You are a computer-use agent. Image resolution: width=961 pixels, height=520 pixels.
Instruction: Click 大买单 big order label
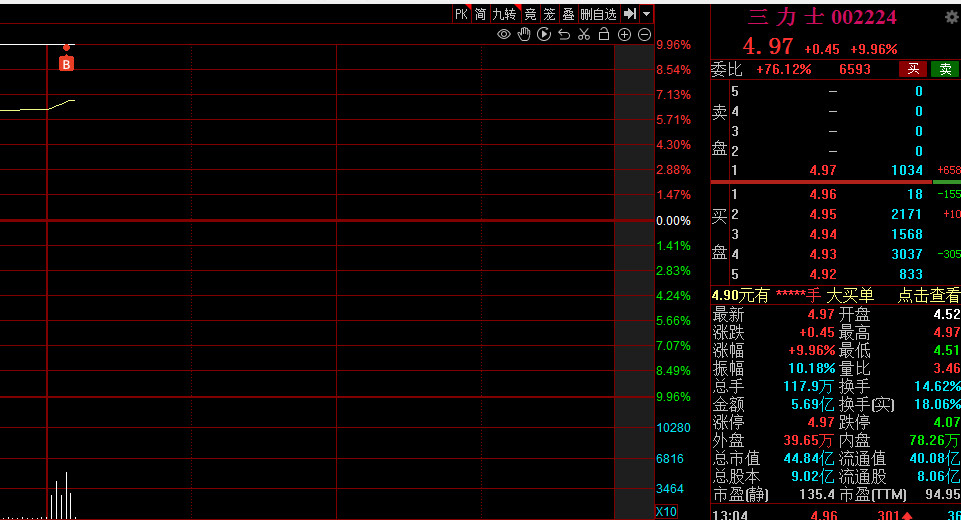[850, 296]
